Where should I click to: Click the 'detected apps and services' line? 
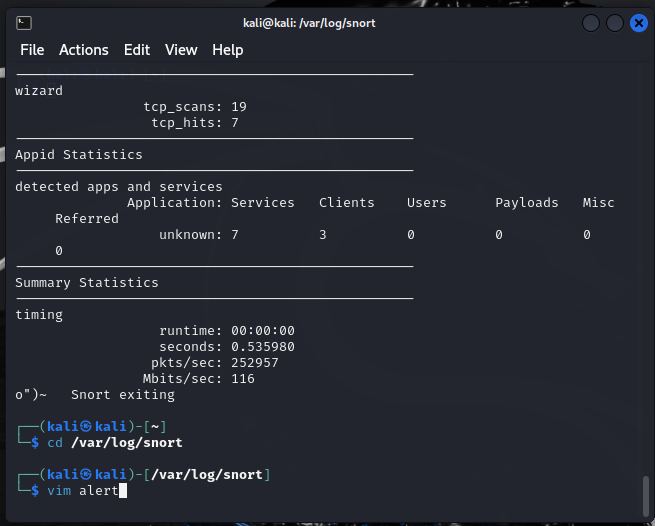[119, 187]
